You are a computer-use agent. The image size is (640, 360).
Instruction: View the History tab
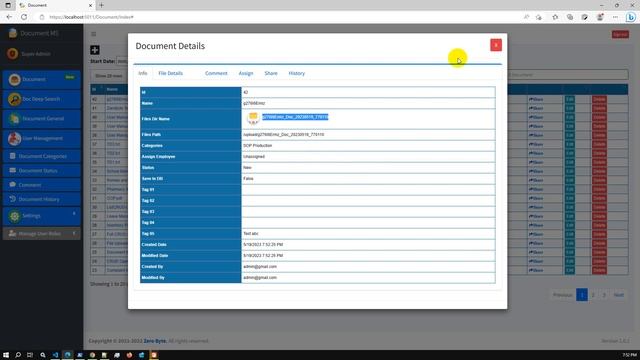pyautogui.click(x=297, y=73)
